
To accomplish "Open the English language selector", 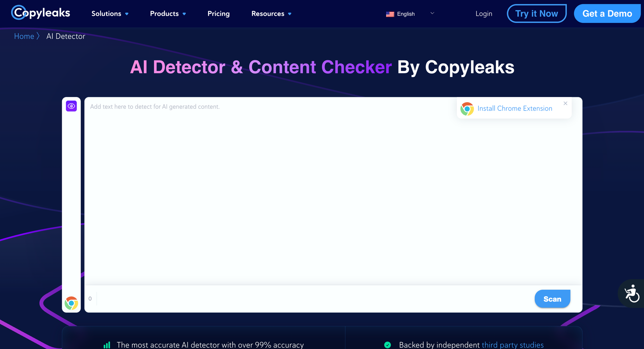I will pos(410,14).
